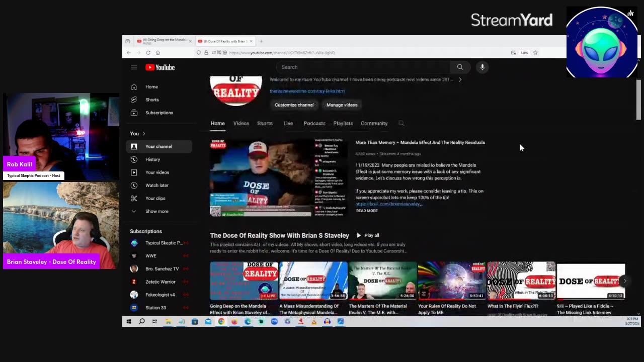Image resolution: width=644 pixels, height=362 pixels.
Task: Open Your channel in sidebar
Action: click(x=158, y=146)
